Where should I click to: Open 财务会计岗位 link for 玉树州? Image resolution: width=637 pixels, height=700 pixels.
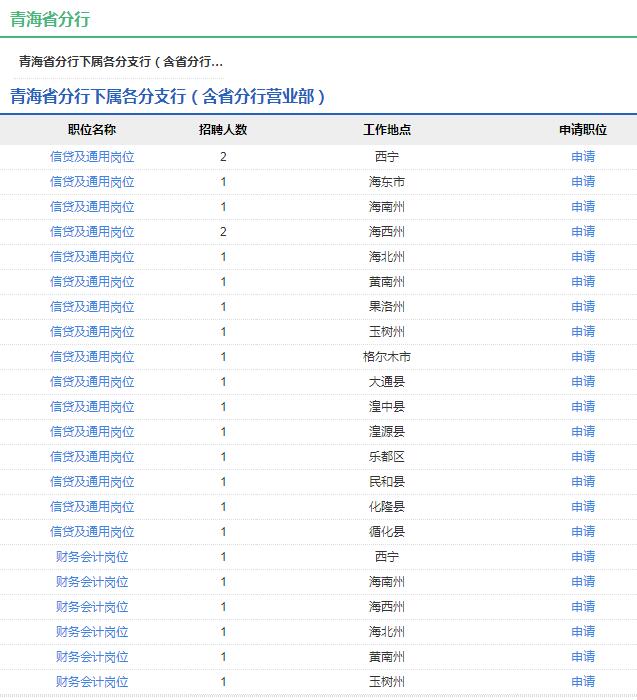(92, 682)
